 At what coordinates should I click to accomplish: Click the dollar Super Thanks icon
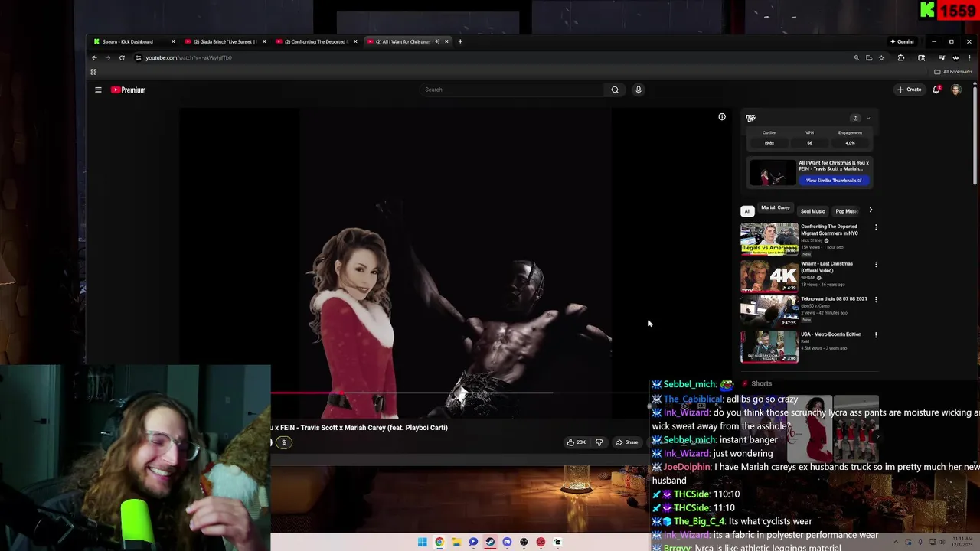283,442
